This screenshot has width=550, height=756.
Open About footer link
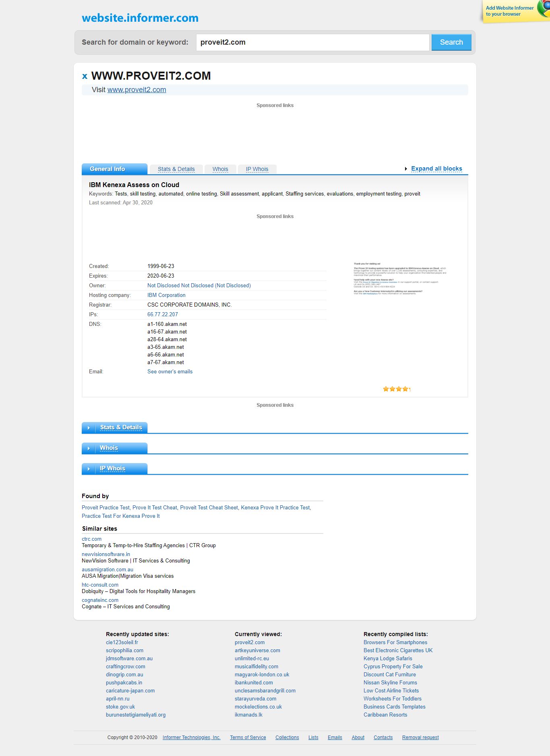coord(358,737)
